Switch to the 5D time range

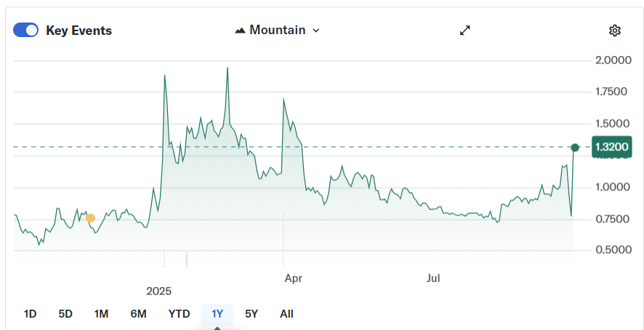coord(65,314)
